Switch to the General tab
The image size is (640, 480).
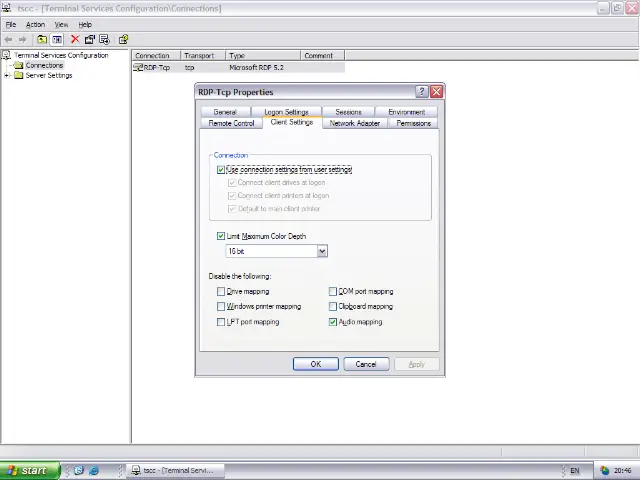point(225,112)
